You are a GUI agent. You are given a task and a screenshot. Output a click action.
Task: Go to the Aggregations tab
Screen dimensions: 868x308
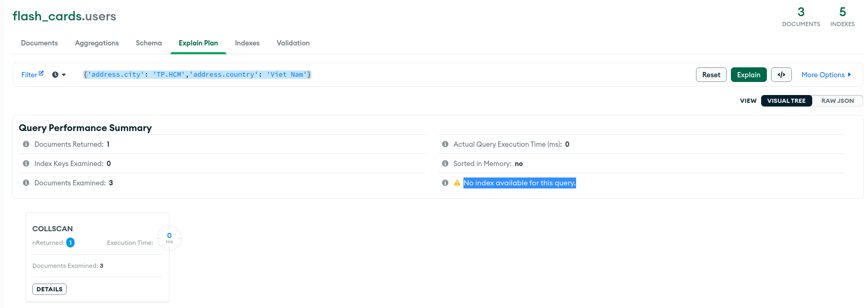pyautogui.click(x=96, y=43)
